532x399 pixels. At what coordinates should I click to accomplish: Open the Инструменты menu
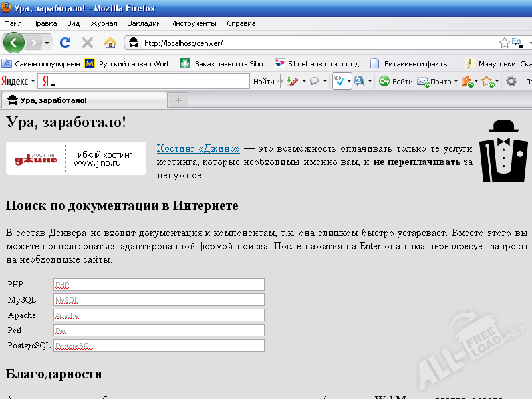193,23
